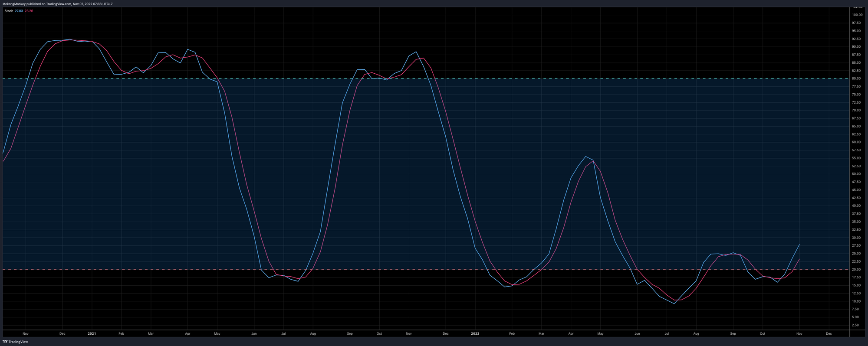This screenshot has height=346, width=868.
Task: Click the 47.50 price scale label
Action: (856, 182)
